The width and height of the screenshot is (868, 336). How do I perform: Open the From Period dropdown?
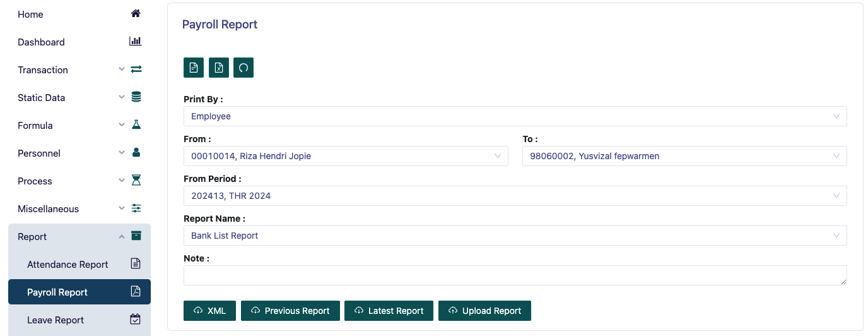tap(514, 196)
